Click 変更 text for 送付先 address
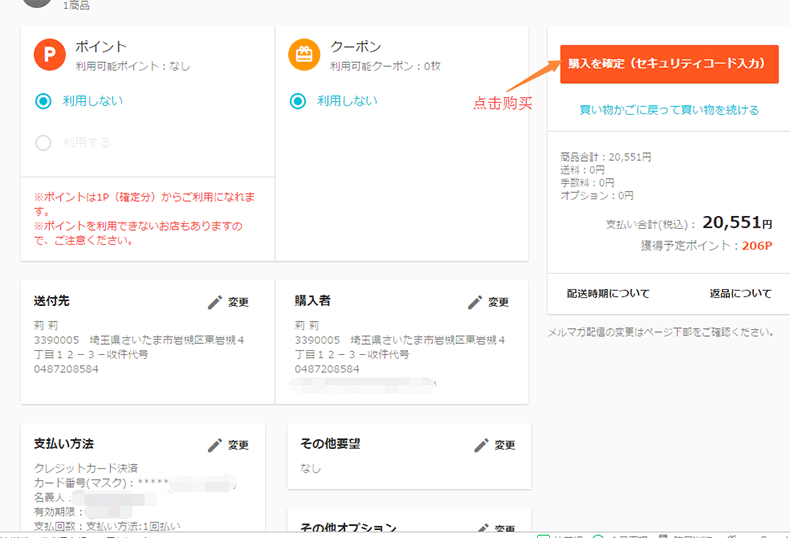The height and width of the screenshot is (538, 790). click(x=238, y=302)
